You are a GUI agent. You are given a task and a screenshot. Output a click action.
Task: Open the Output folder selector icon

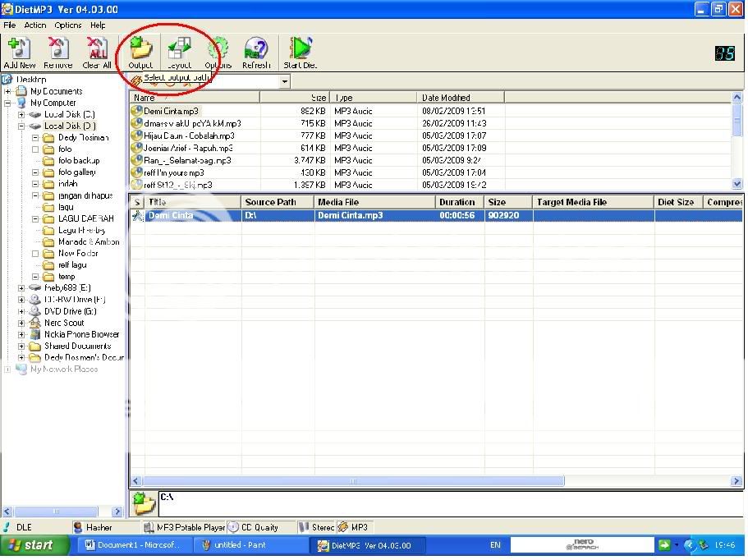pyautogui.click(x=140, y=51)
